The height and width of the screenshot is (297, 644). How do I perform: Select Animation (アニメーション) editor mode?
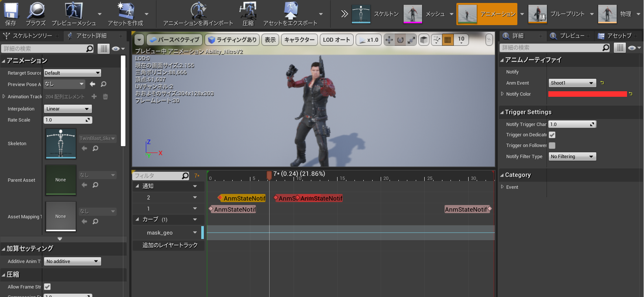click(x=487, y=14)
